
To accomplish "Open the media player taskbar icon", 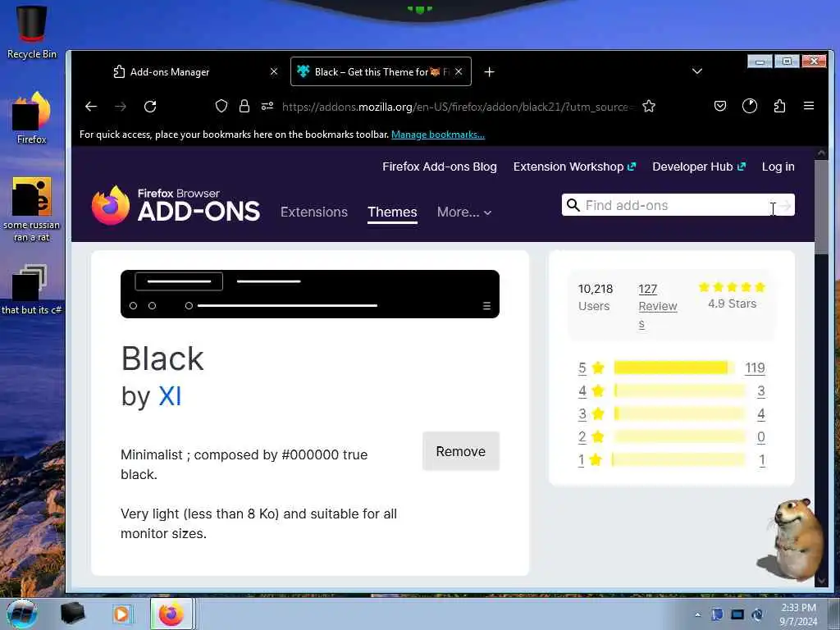I will click(x=121, y=614).
